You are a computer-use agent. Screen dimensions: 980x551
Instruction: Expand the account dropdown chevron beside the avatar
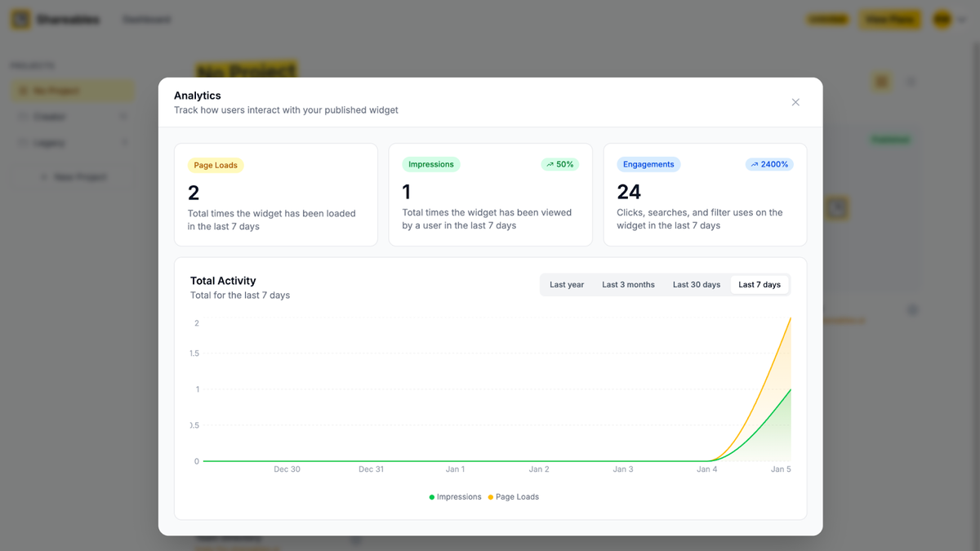[964, 19]
